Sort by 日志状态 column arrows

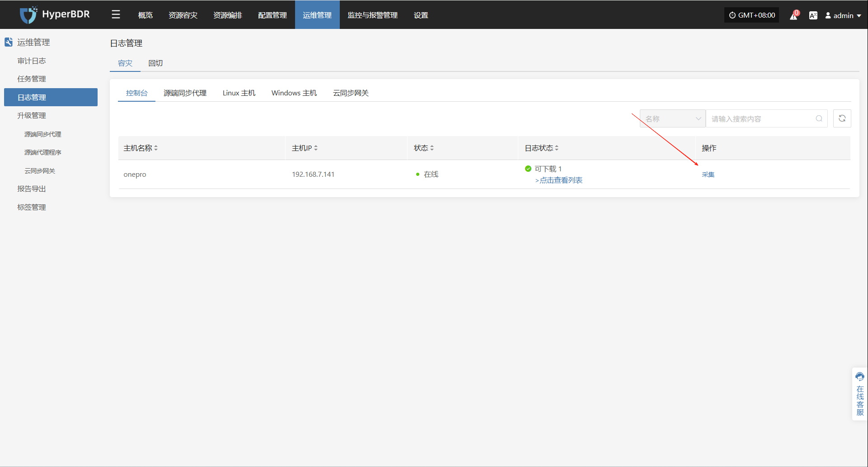coord(557,148)
